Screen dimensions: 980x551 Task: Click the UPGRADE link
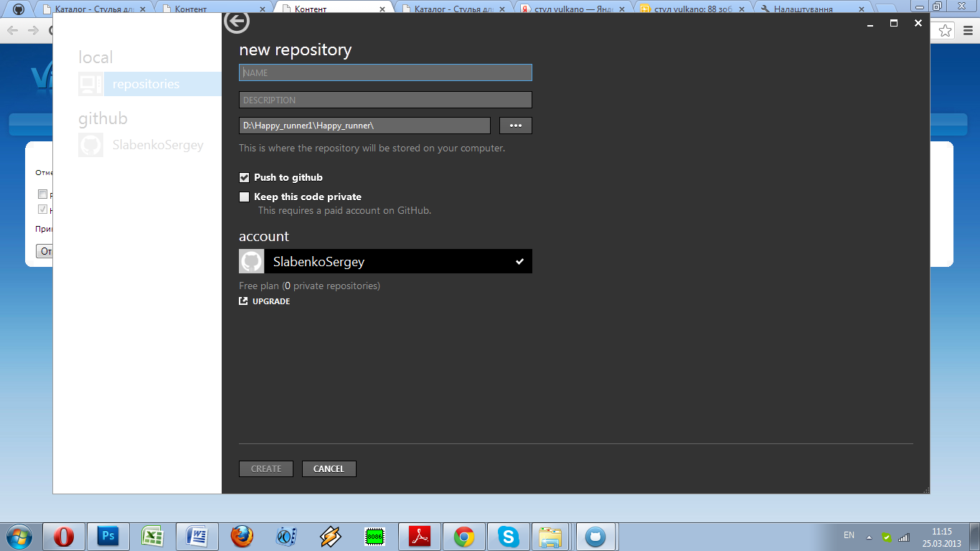271,301
